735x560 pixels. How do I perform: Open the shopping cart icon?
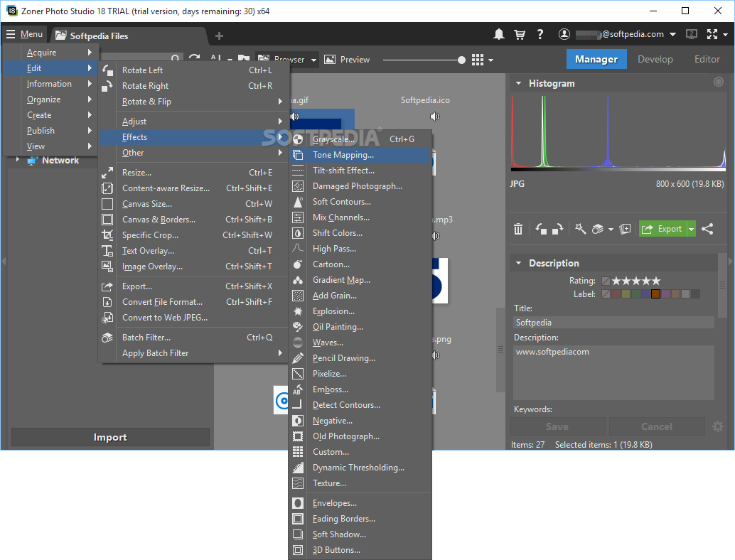(x=520, y=34)
